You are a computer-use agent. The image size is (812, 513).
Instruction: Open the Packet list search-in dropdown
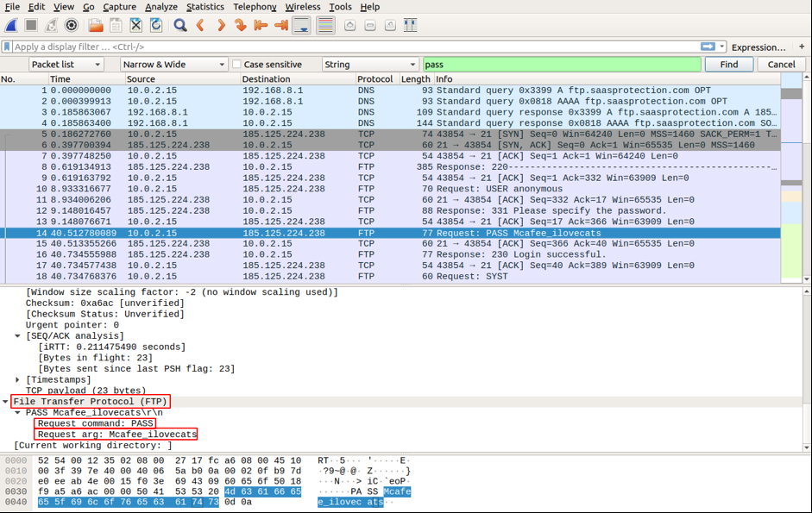point(66,65)
